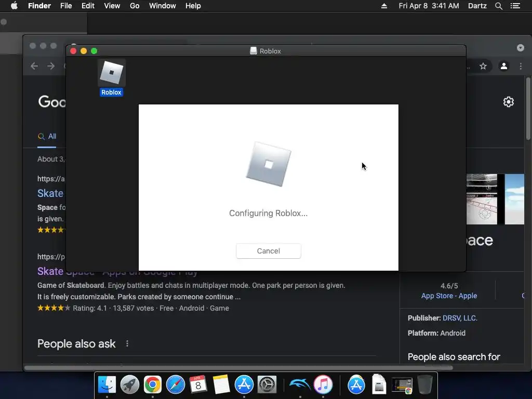Screen dimensions: 532x399
Task: Click the Dartz user name in menu bar
Action: tap(477, 6)
